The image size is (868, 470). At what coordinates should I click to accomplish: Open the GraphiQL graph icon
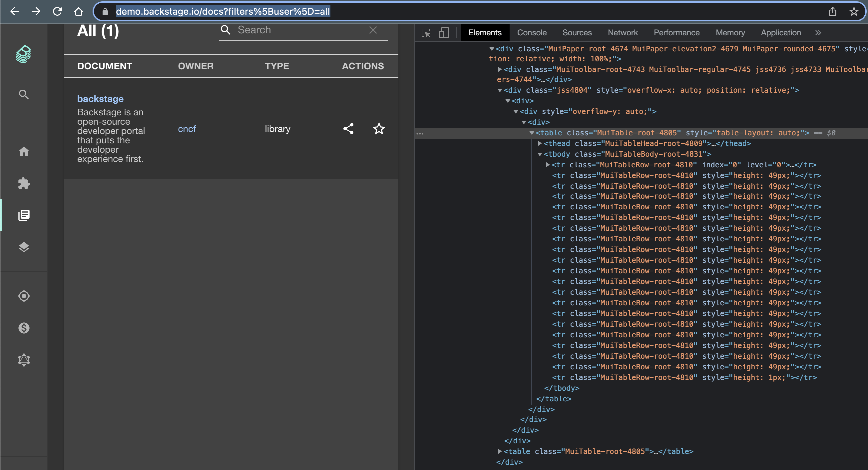[24, 359]
